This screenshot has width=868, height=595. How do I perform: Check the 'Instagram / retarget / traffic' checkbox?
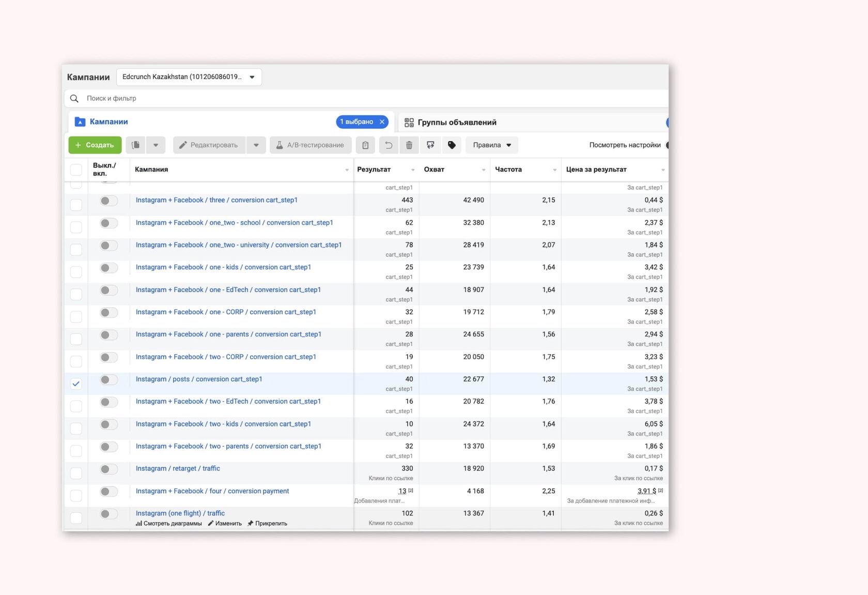coord(76,473)
